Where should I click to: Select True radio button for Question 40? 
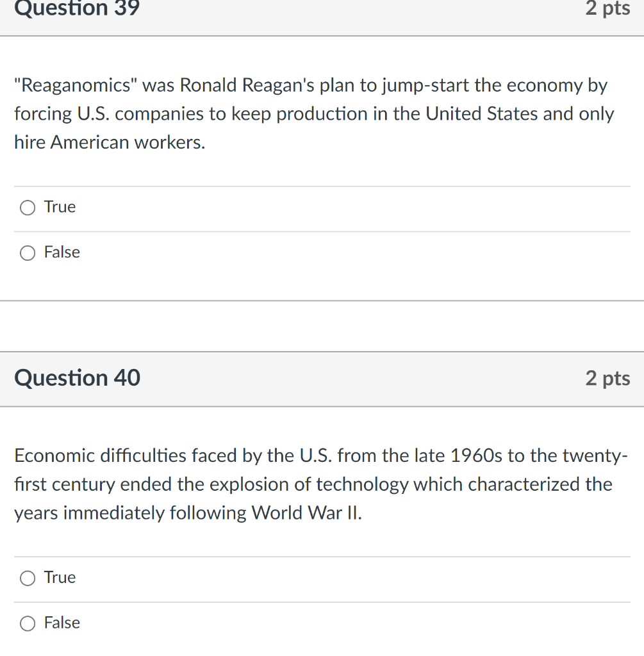coord(28,578)
